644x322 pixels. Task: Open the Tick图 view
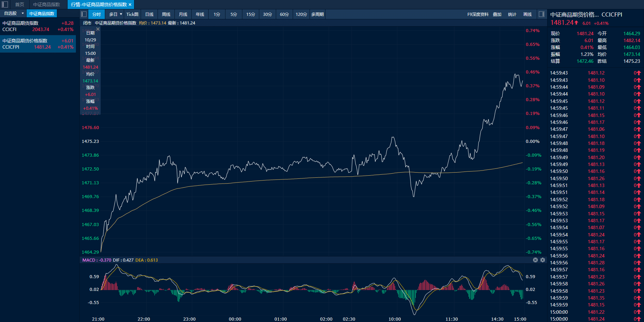coord(132,14)
